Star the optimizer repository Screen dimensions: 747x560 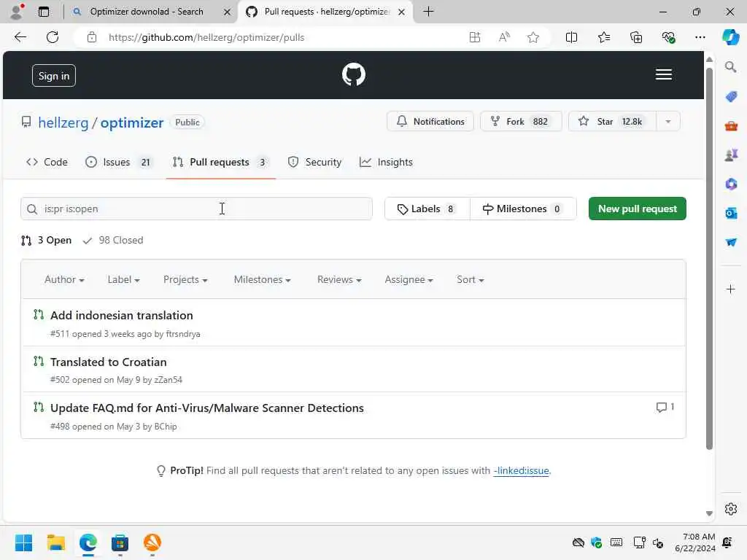pos(612,122)
